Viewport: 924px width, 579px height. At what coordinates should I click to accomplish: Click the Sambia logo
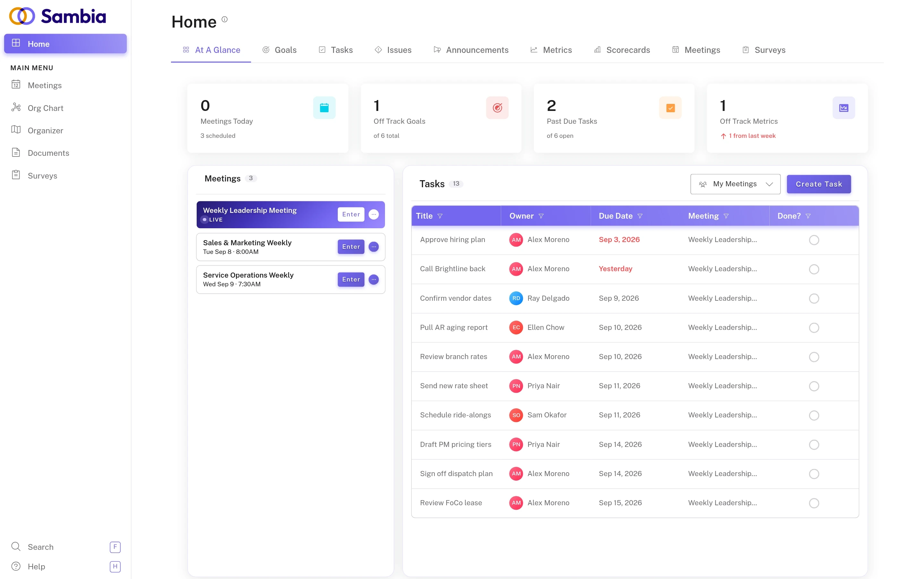[57, 16]
